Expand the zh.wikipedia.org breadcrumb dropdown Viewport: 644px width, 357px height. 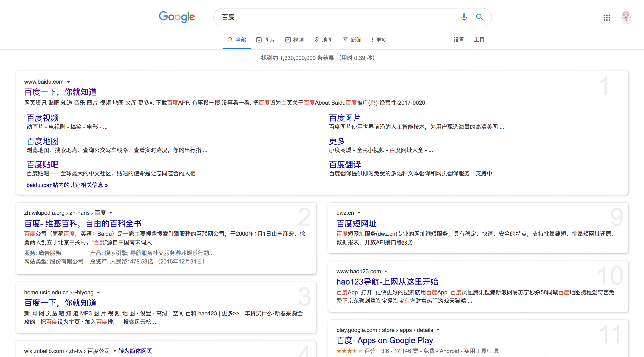click(111, 213)
